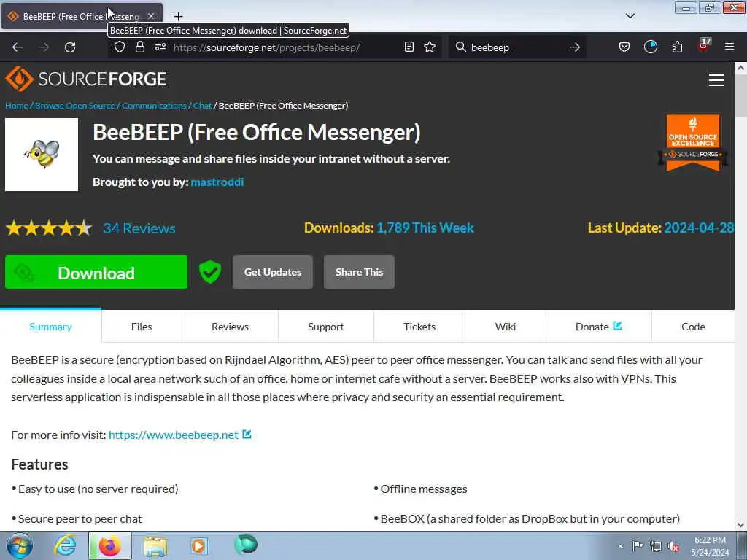Click the search go arrow
This screenshot has width=747, height=560.
(x=575, y=47)
